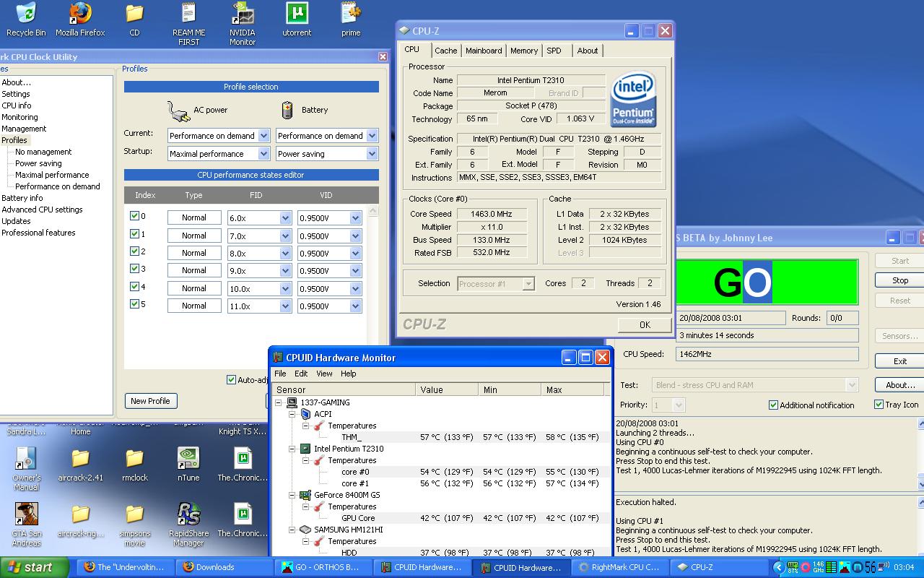Collapse the ACPI node in Hardware Monitor
The image size is (924, 578).
pyautogui.click(x=292, y=414)
